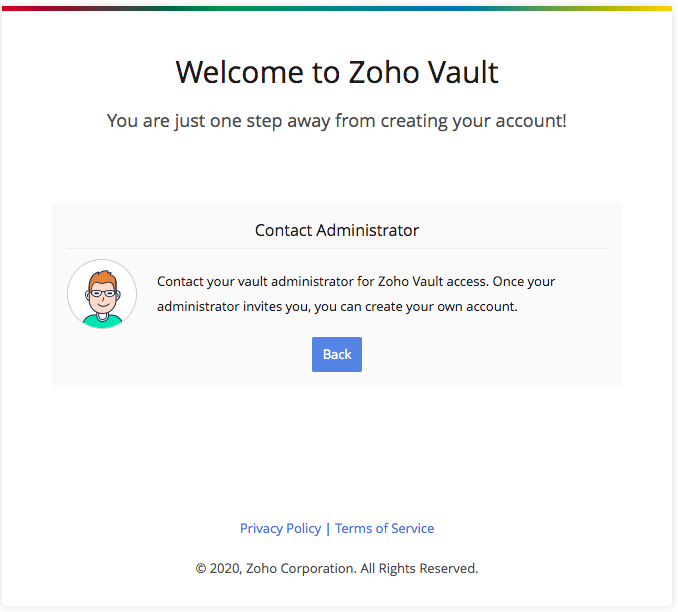
Task: Click the administrator avatar illustration
Action: [102, 294]
